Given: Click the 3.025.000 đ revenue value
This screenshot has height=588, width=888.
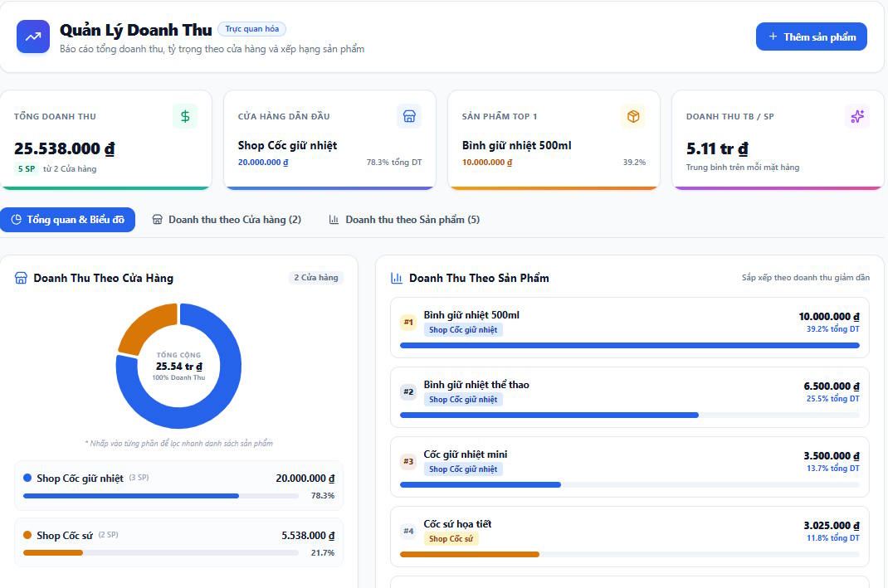Looking at the screenshot, I should (832, 525).
